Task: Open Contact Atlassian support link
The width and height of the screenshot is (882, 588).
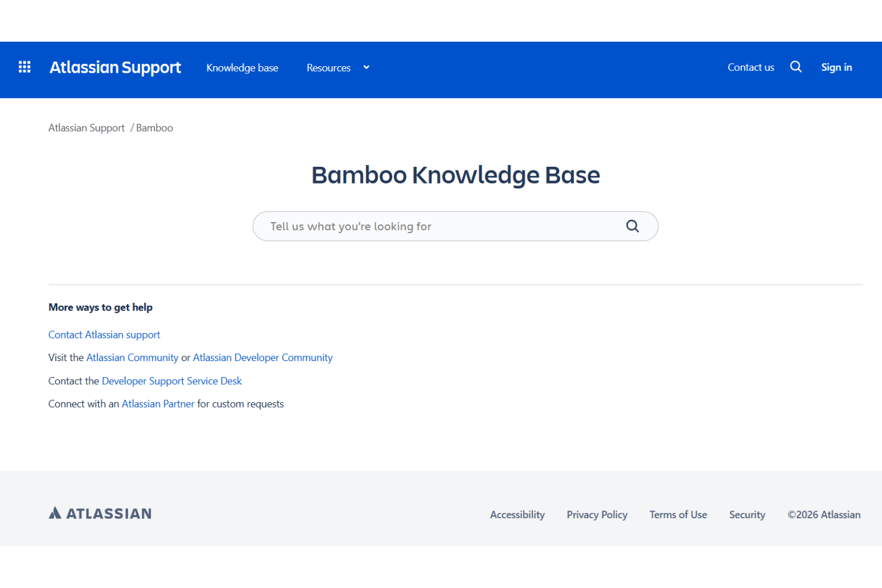Action: pos(104,335)
